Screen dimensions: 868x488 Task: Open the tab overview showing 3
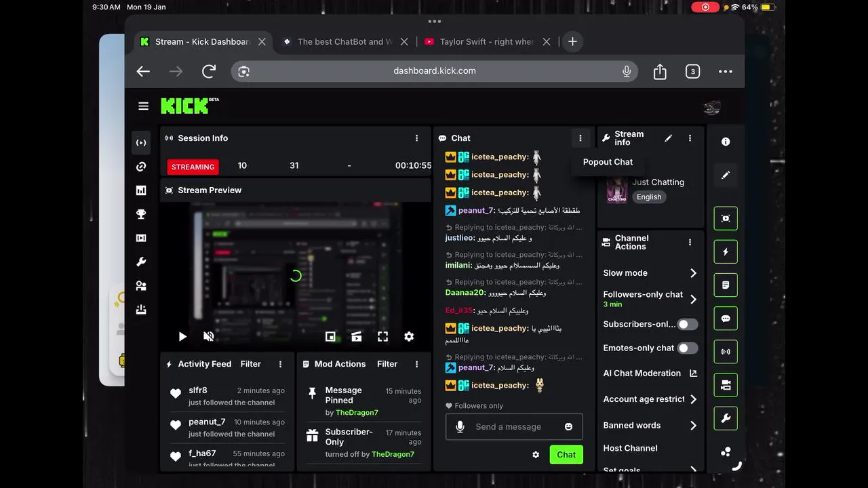coord(692,71)
